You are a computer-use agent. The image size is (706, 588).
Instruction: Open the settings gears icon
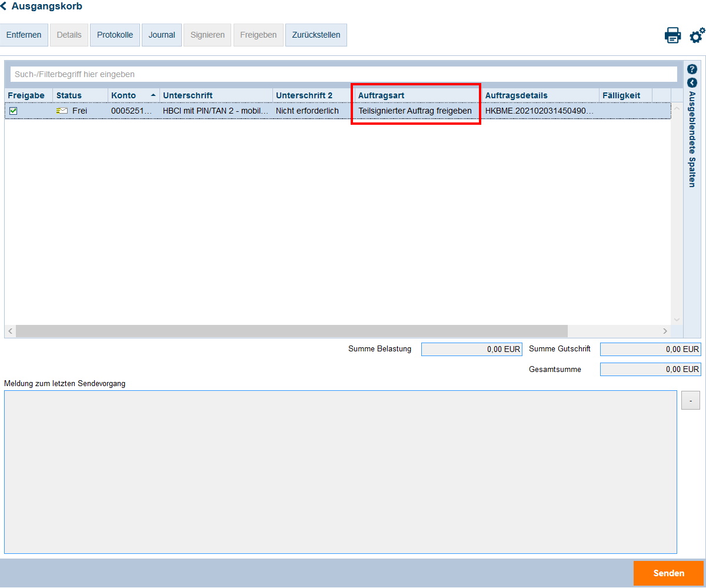[x=697, y=35]
